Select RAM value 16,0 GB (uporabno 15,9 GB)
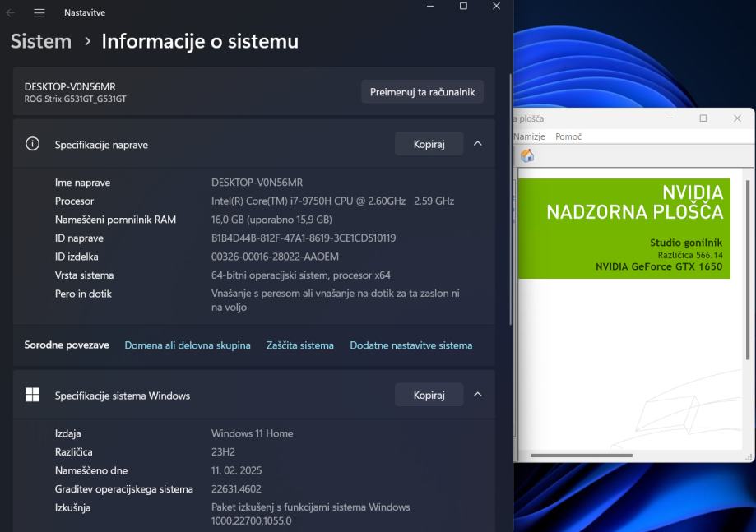Image resolution: width=756 pixels, height=532 pixels. pos(271,220)
